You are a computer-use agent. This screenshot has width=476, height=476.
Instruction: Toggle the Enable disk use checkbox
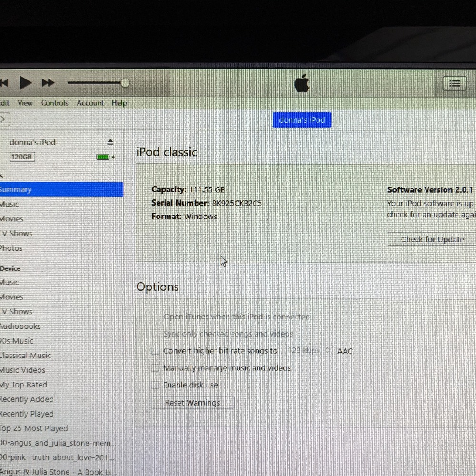155,385
